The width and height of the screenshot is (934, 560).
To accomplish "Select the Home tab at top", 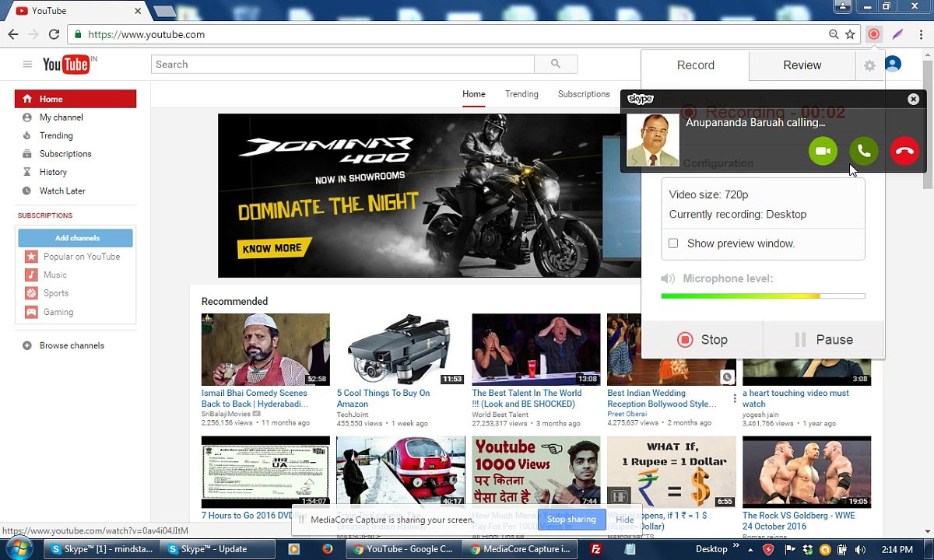I will (x=474, y=94).
